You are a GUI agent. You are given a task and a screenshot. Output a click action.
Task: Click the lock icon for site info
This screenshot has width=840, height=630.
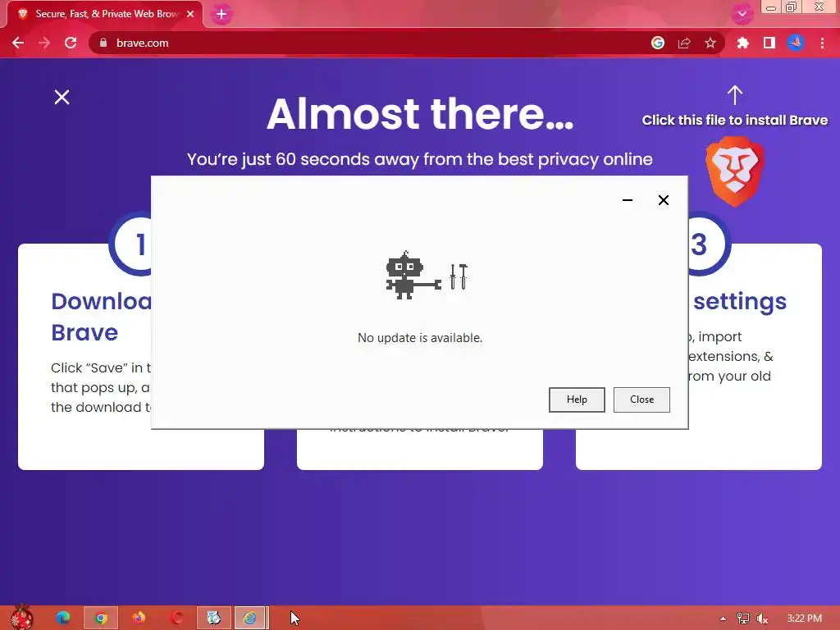click(103, 43)
